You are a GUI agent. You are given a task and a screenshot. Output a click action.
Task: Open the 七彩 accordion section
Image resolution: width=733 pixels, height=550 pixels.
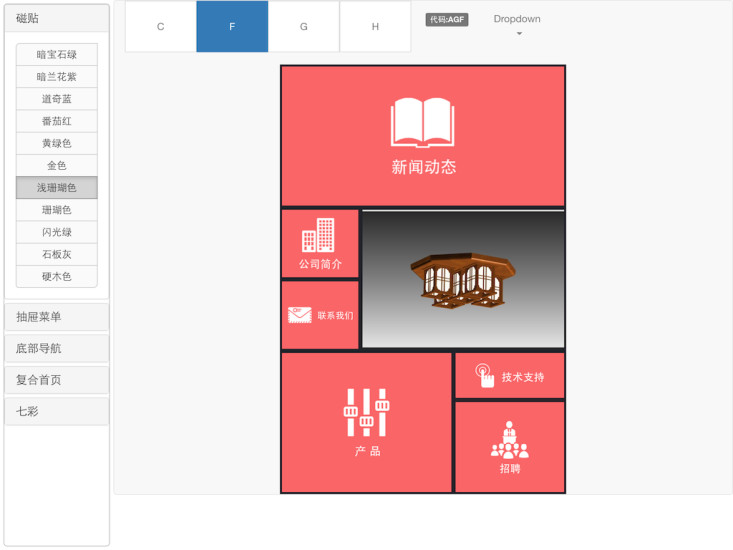[x=57, y=411]
